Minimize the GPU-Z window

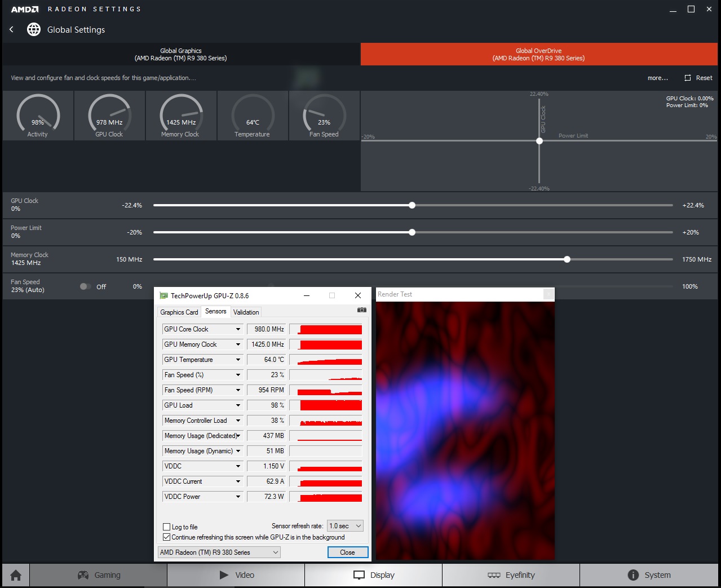(x=307, y=295)
